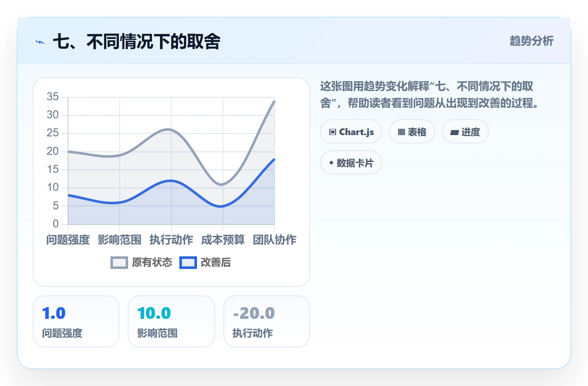The width and height of the screenshot is (588, 386).
Task: Click the chart description paragraph text
Action: click(x=429, y=94)
